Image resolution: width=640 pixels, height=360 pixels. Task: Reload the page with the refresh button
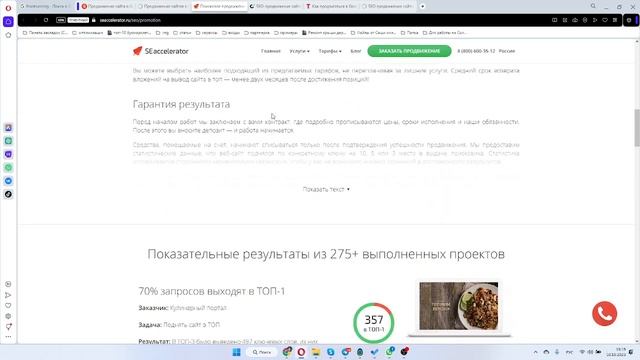pyautogui.click(x=46, y=20)
